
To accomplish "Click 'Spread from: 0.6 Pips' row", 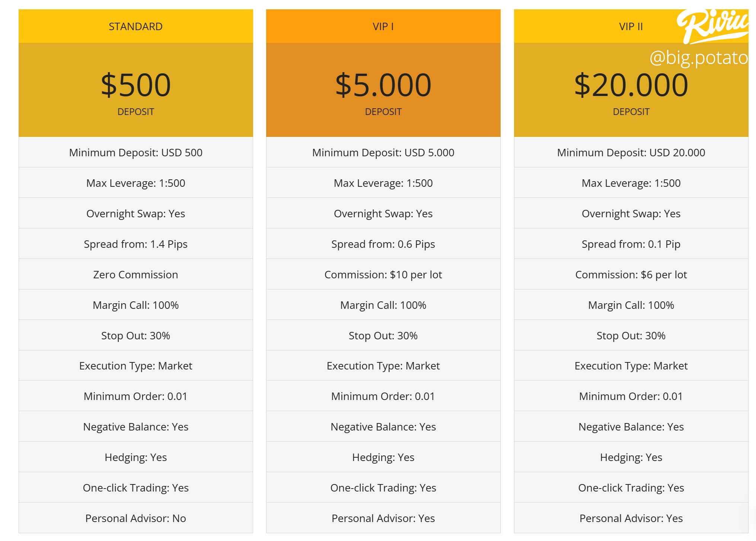I will [383, 244].
